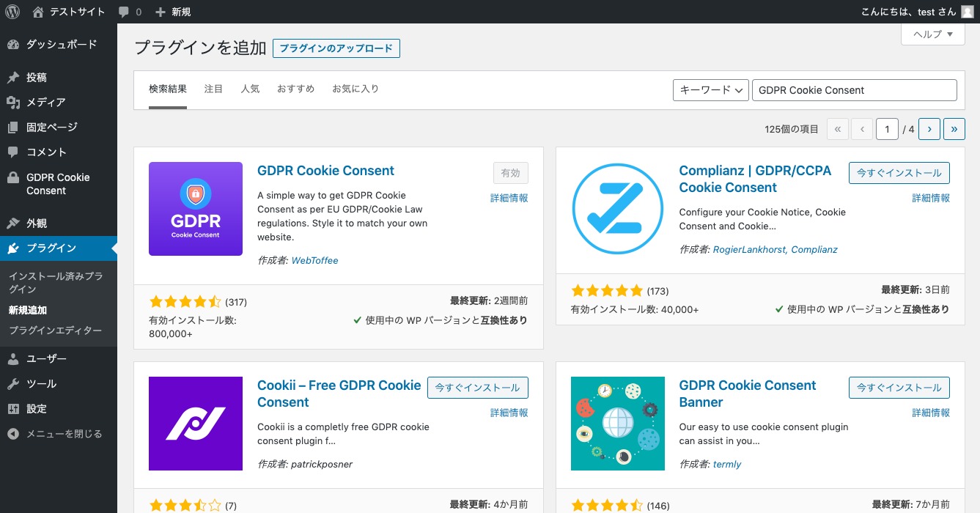Install Complianz with 今すぐインストール
This screenshot has height=513, width=980.
coord(899,173)
